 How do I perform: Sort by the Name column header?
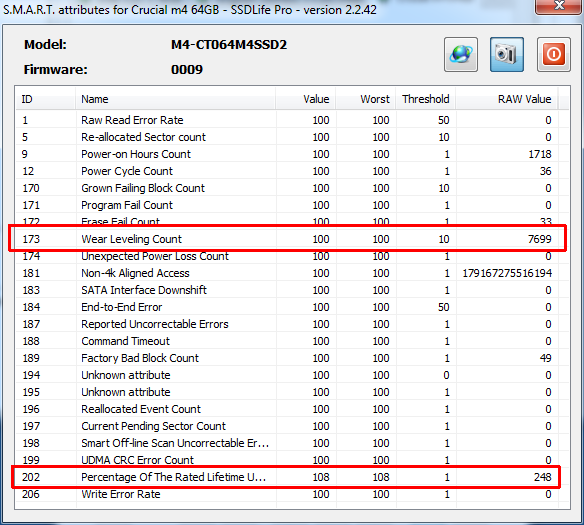(x=175, y=99)
